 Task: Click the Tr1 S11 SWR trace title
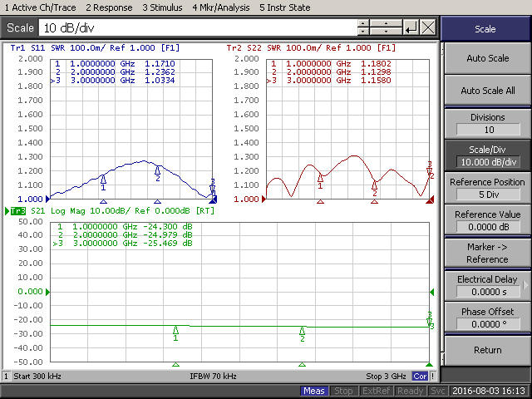95,48
